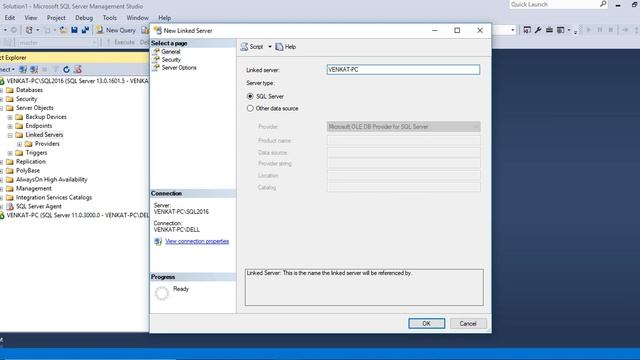
Task: Collapse the Linked Servers node
Action: [x=10, y=135]
